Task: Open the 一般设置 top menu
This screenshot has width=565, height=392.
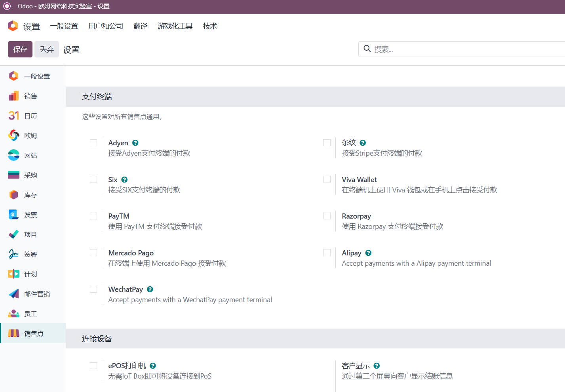Action: 64,26
